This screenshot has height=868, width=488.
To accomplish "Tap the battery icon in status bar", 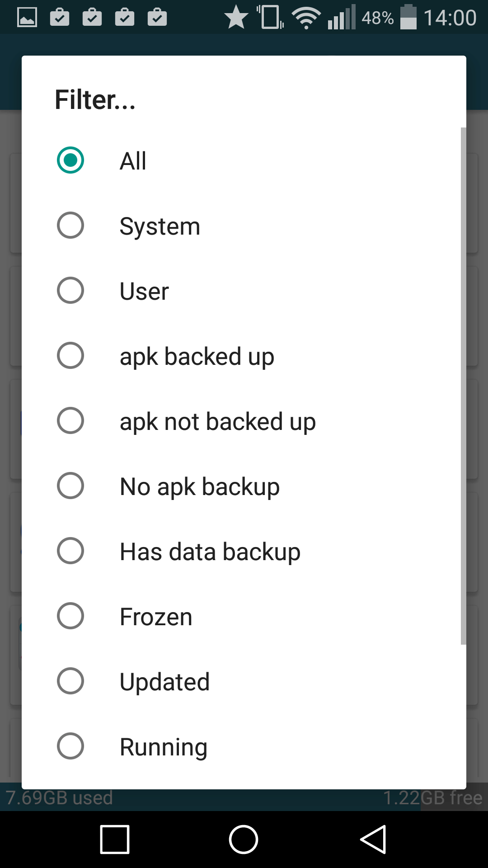I will tap(408, 18).
